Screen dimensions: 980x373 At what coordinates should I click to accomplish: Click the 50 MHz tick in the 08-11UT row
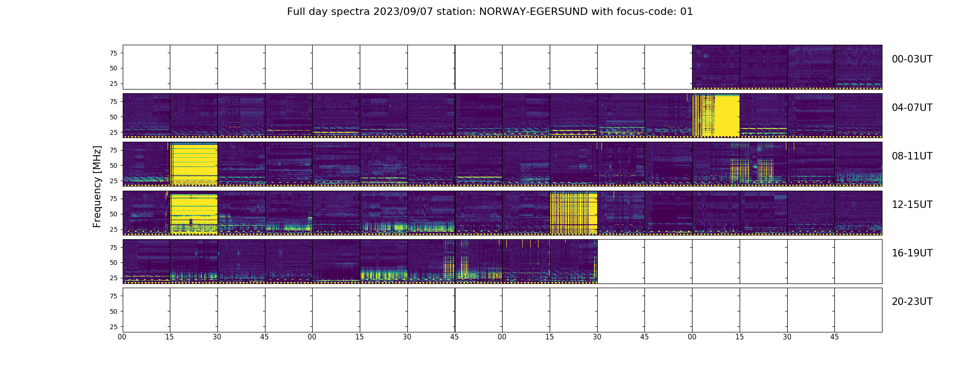[x=113, y=166]
